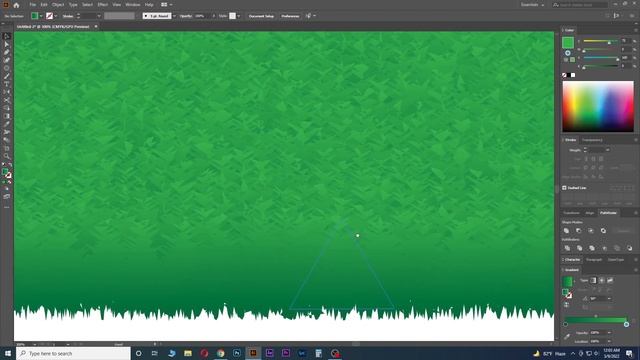Open Color panel options menu icon
The width and height of the screenshot is (640, 360).
tap(636, 30)
